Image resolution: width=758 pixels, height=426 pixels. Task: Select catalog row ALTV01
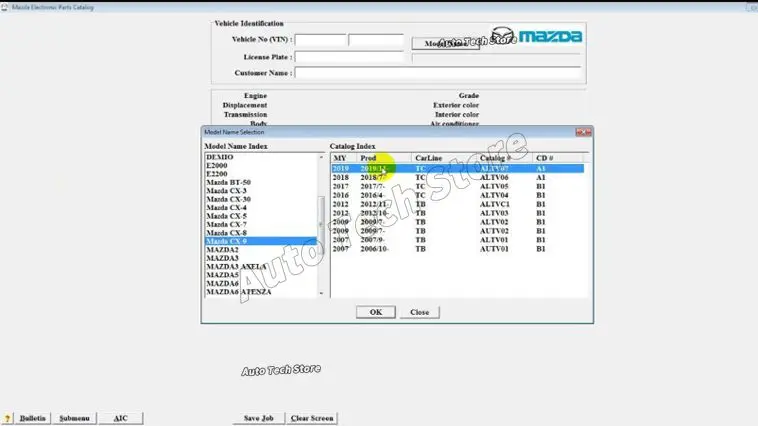tap(457, 240)
